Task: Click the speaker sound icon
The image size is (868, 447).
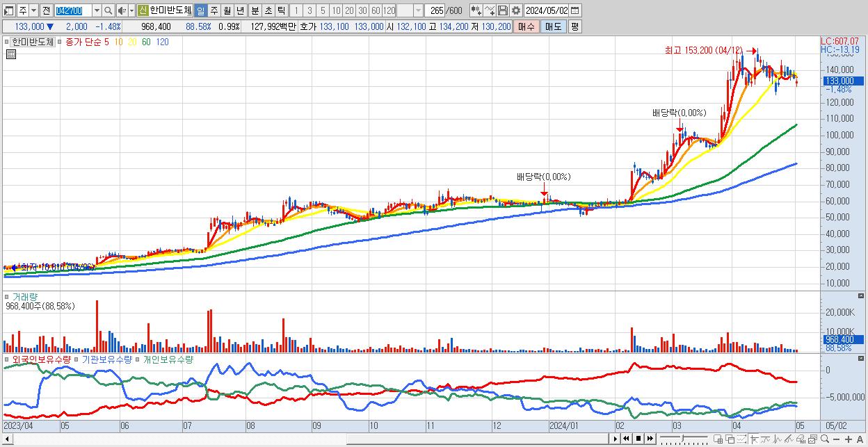Action: point(122,10)
